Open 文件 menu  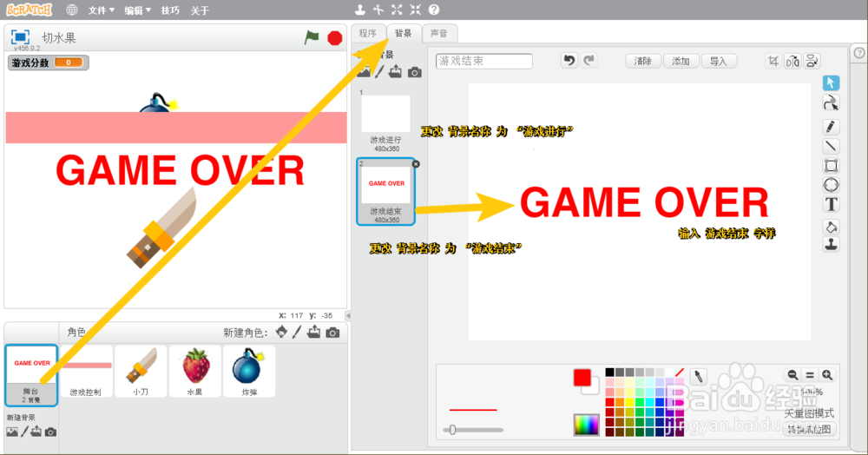pyautogui.click(x=102, y=10)
